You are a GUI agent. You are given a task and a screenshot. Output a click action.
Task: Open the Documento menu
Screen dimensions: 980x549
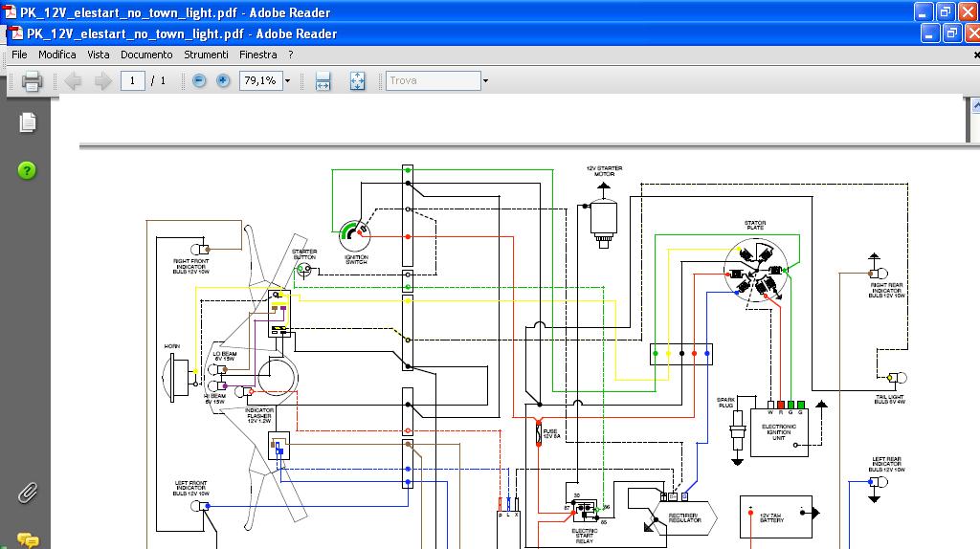click(146, 55)
